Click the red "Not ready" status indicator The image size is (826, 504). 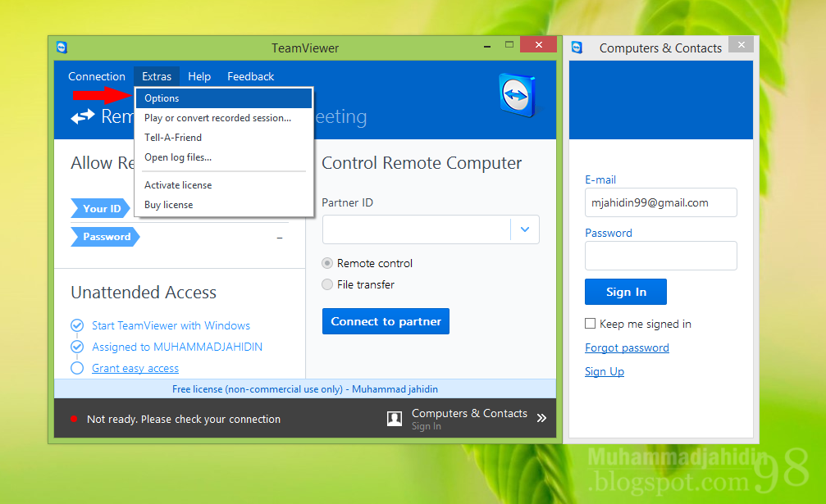pyautogui.click(x=75, y=418)
